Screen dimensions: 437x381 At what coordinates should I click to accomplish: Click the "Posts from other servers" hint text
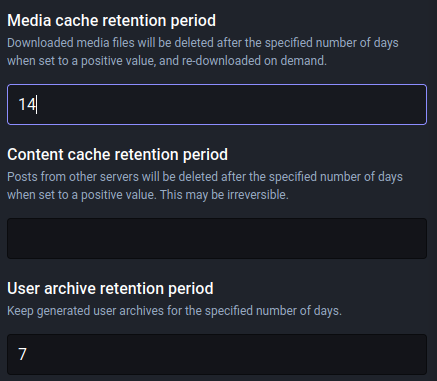point(73,177)
